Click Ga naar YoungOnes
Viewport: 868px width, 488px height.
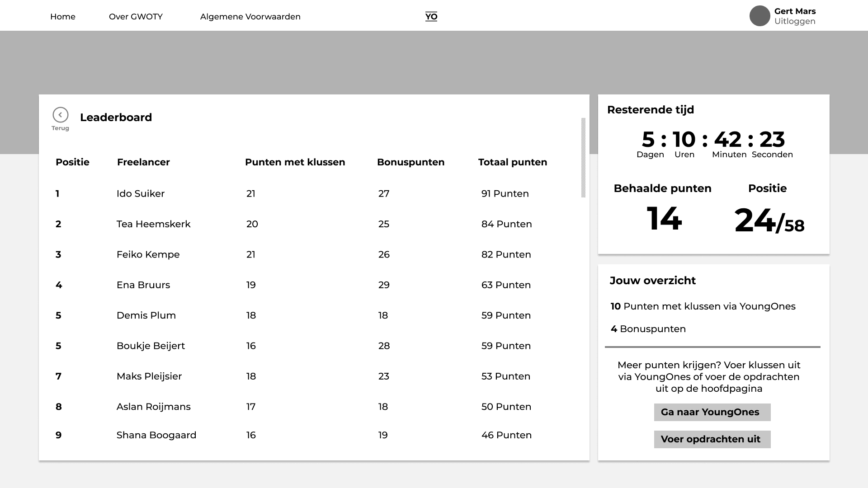(x=712, y=412)
